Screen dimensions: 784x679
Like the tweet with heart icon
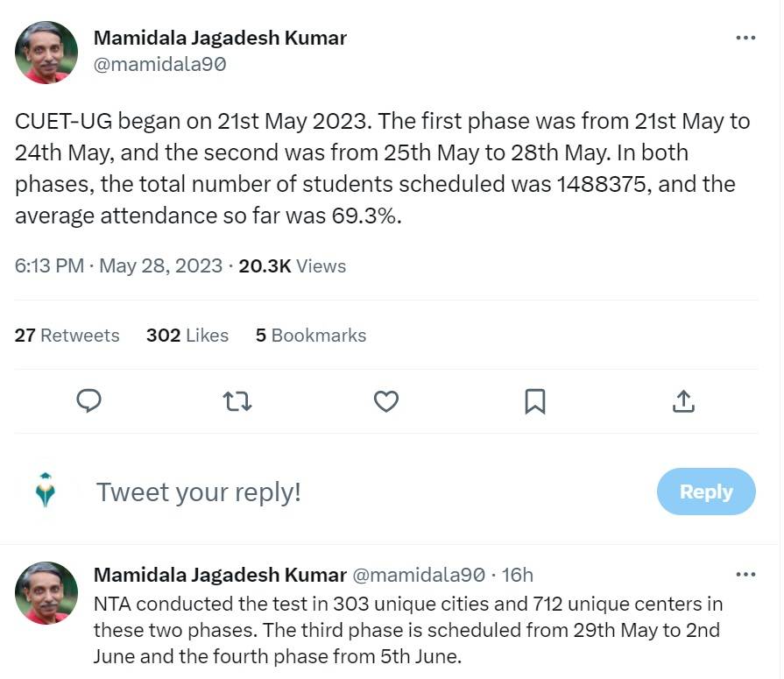(386, 401)
